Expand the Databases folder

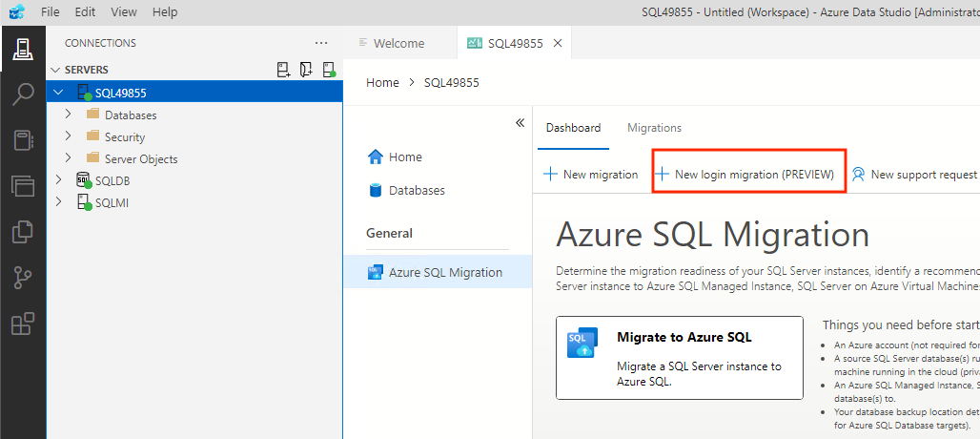pyautogui.click(x=69, y=115)
